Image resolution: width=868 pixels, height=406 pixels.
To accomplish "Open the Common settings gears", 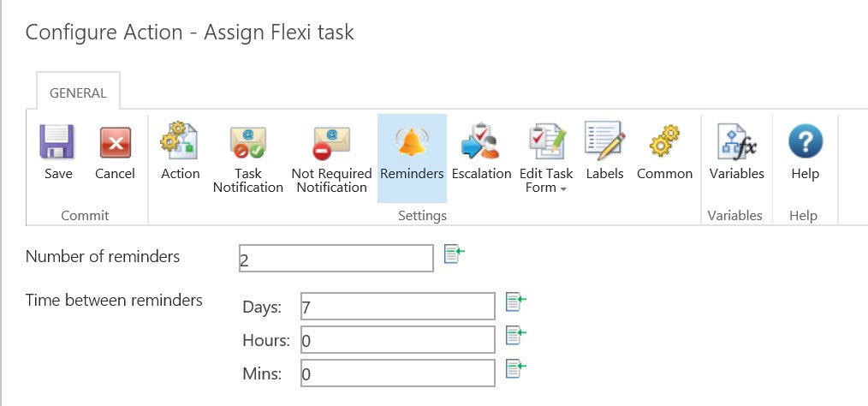I will [664, 142].
